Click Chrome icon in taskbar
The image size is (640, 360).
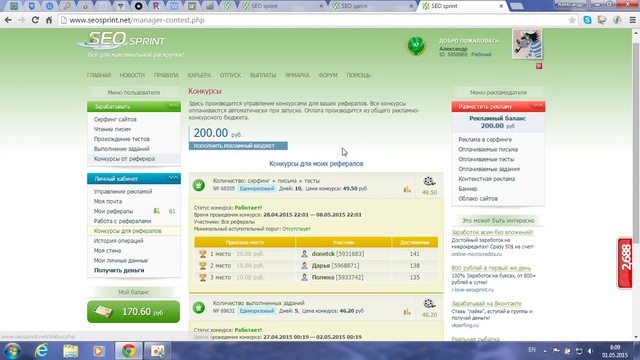(128, 351)
